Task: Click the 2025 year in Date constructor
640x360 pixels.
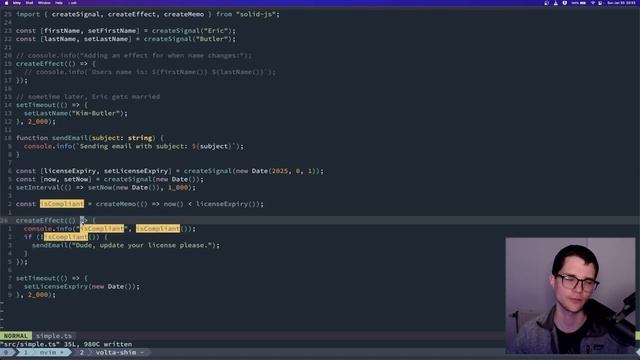Action: (x=280, y=171)
